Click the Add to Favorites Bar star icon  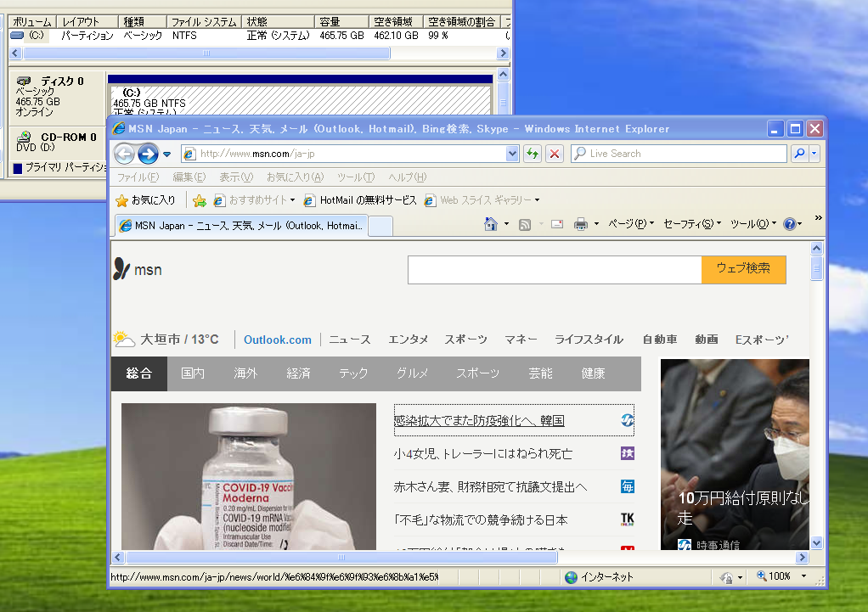[200, 200]
